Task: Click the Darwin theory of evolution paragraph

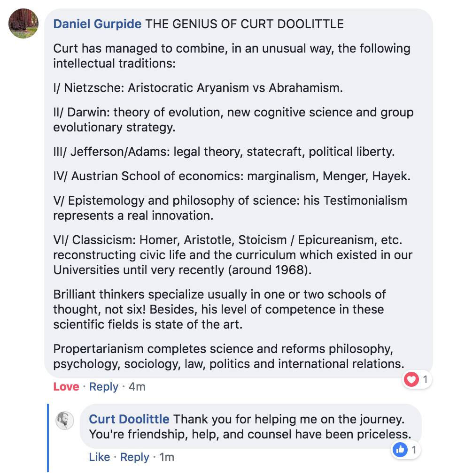Action: (233, 120)
